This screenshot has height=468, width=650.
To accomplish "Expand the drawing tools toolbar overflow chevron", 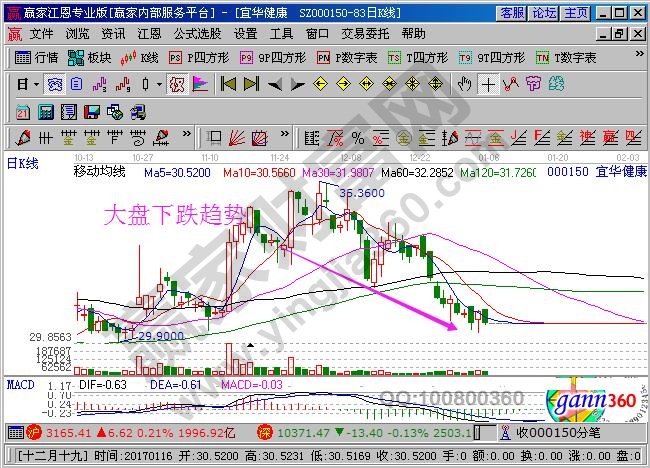I will pos(187,134).
